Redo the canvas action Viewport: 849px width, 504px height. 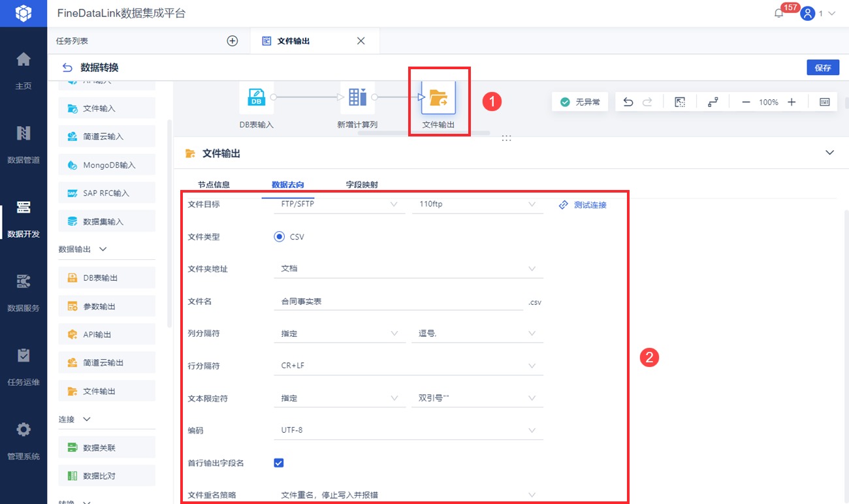coord(647,102)
